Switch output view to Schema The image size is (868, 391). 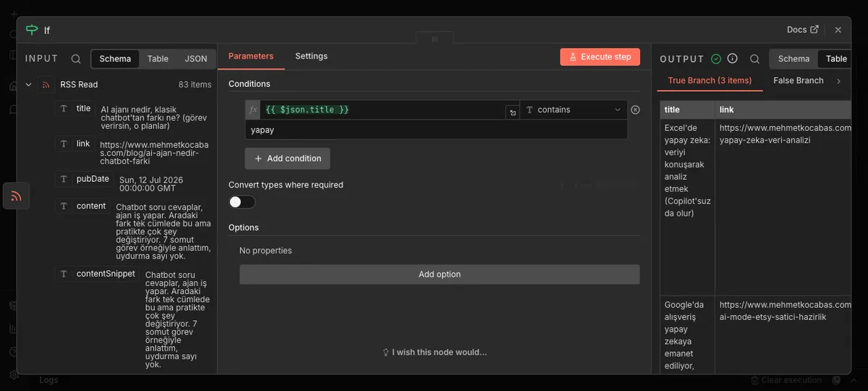pyautogui.click(x=793, y=59)
